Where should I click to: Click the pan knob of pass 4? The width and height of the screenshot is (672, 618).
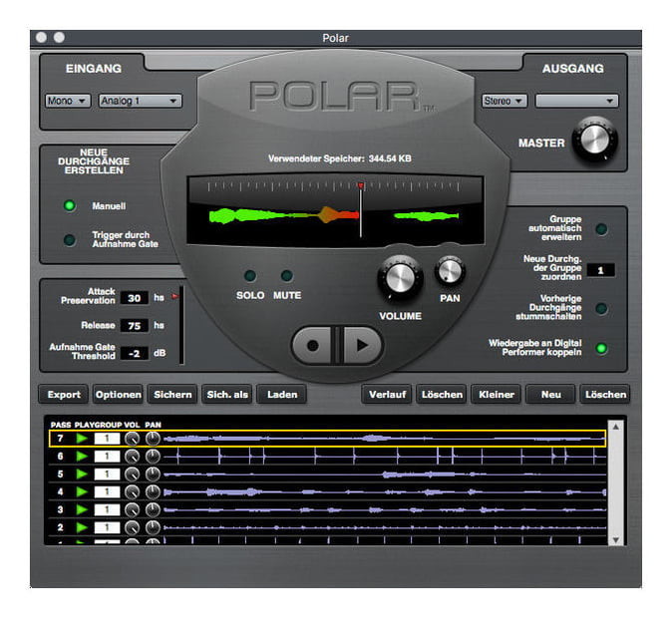pos(153,492)
